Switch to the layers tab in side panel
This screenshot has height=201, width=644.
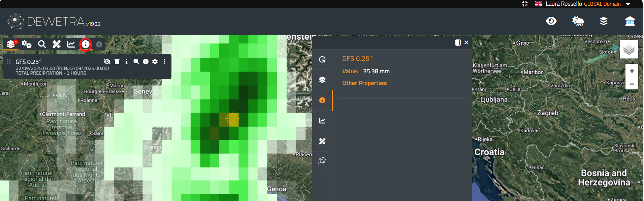pyautogui.click(x=322, y=80)
